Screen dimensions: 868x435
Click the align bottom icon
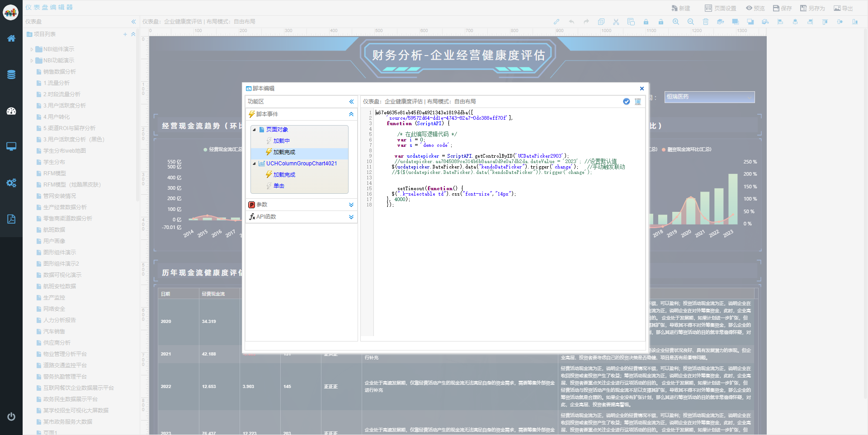click(855, 22)
